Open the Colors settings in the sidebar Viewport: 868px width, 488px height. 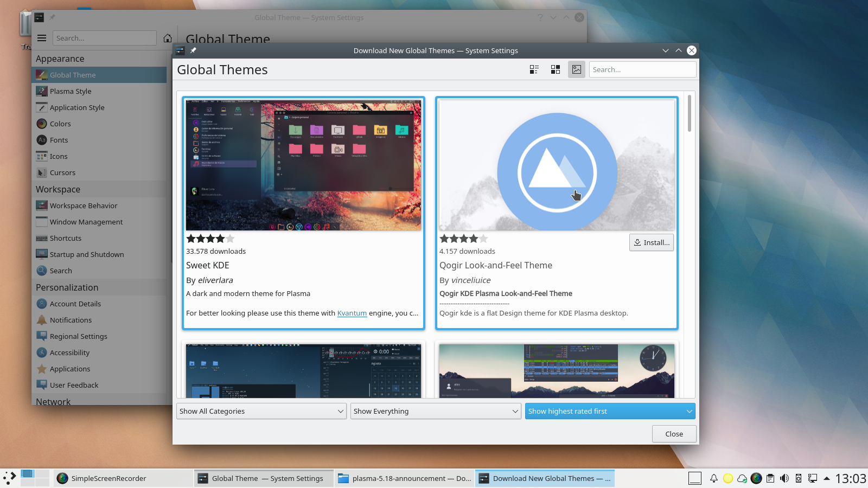pyautogui.click(x=60, y=124)
